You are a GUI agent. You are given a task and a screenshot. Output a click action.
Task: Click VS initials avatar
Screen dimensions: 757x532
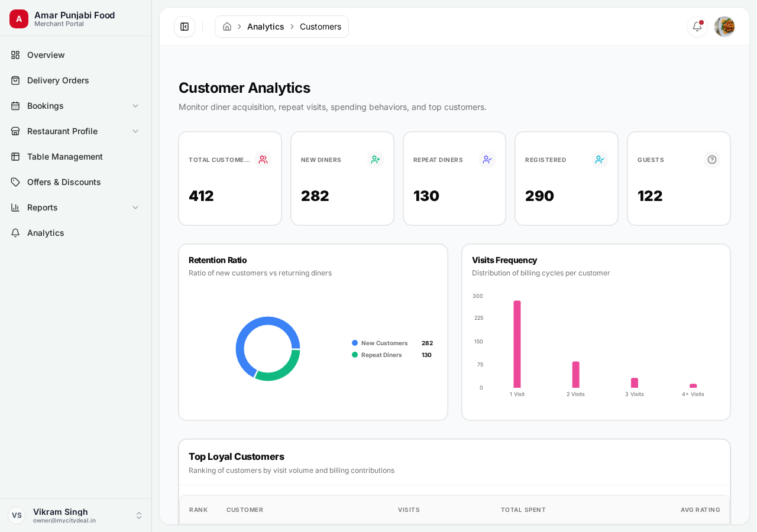pyautogui.click(x=17, y=515)
